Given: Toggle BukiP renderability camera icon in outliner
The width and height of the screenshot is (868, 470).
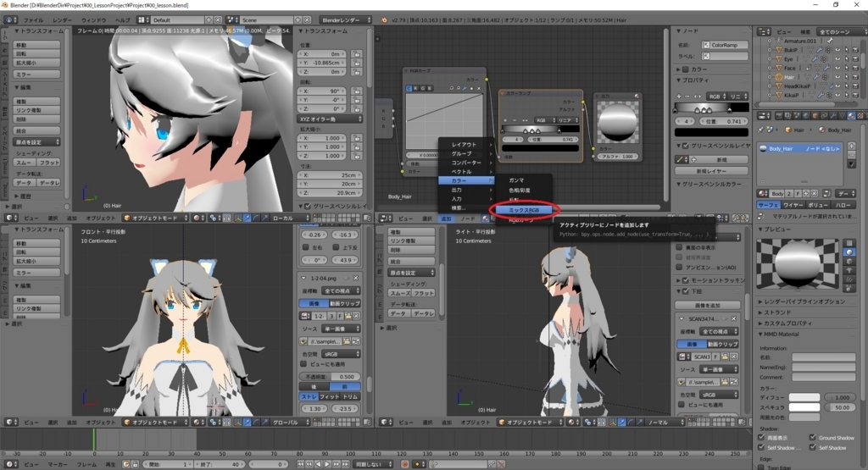Looking at the screenshot, I should (855, 50).
